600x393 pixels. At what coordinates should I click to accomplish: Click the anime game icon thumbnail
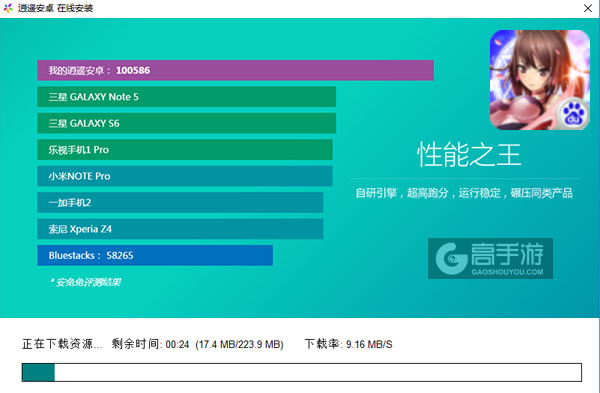540,80
